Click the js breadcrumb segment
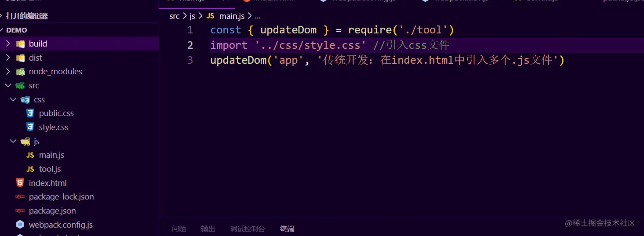Viewport: 644px width, 236px height. (192, 16)
